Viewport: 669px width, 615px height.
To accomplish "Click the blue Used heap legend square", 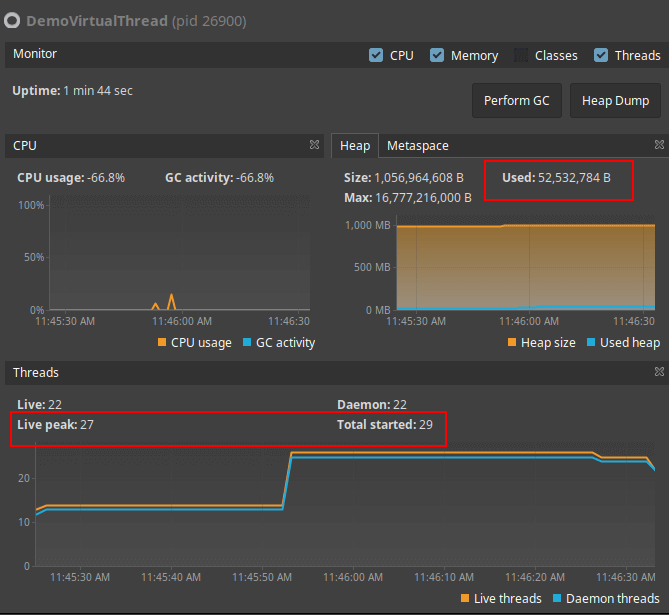I will [x=591, y=342].
